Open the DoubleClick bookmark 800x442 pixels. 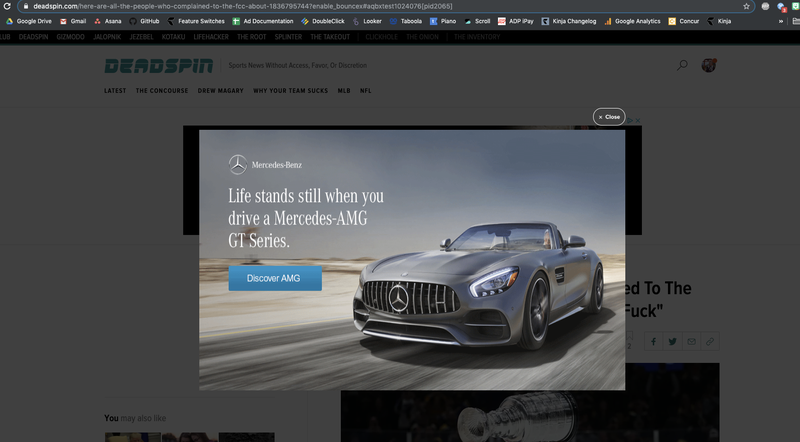tap(323, 21)
